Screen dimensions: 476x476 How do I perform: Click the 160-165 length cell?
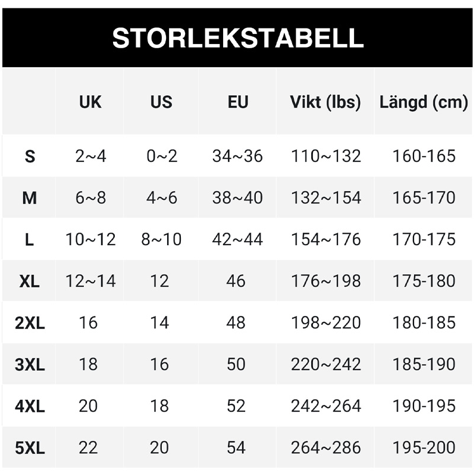point(424,156)
